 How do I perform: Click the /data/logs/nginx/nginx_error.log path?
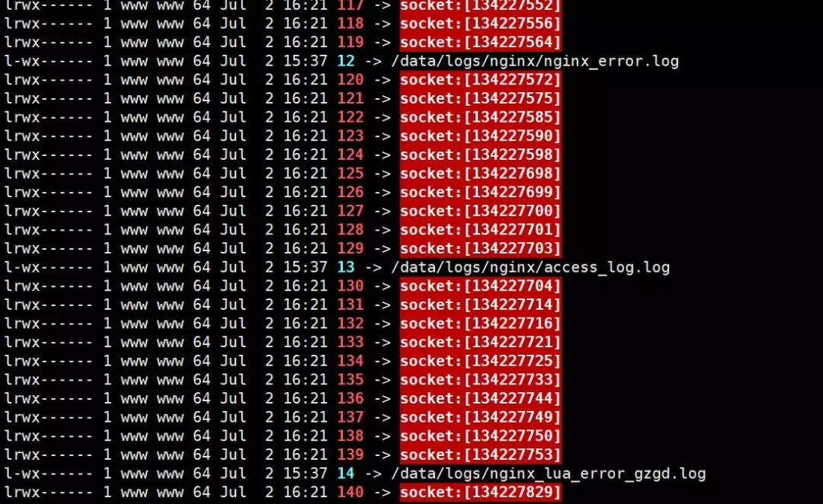point(535,62)
